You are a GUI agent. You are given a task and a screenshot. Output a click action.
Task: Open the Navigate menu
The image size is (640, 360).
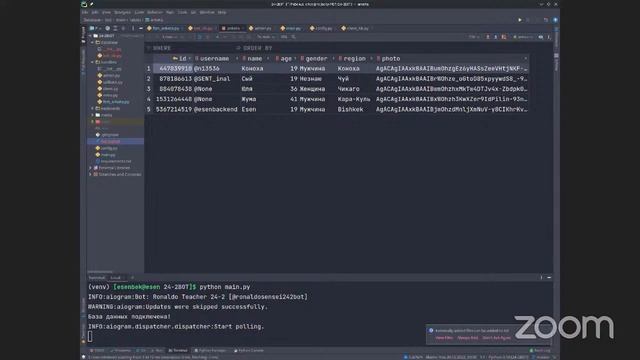tap(122, 12)
